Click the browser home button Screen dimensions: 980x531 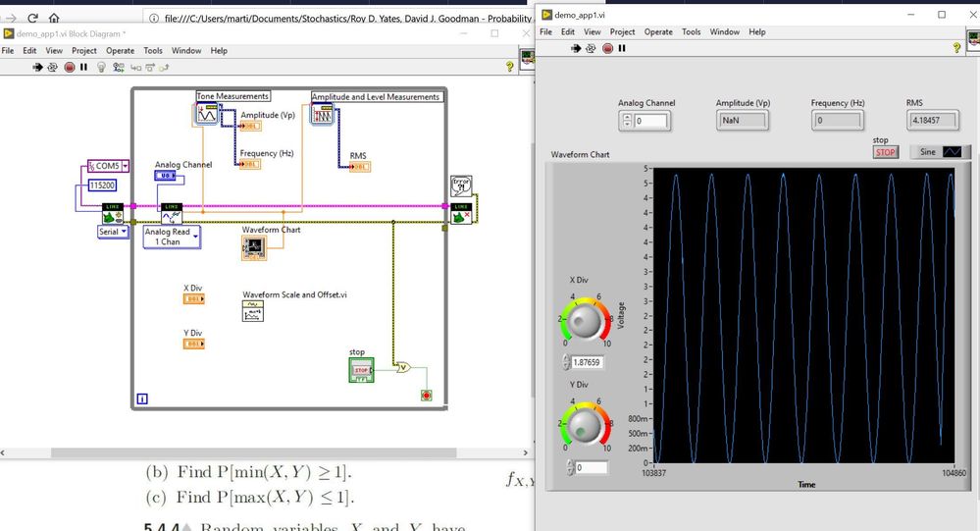pyautogui.click(x=54, y=18)
